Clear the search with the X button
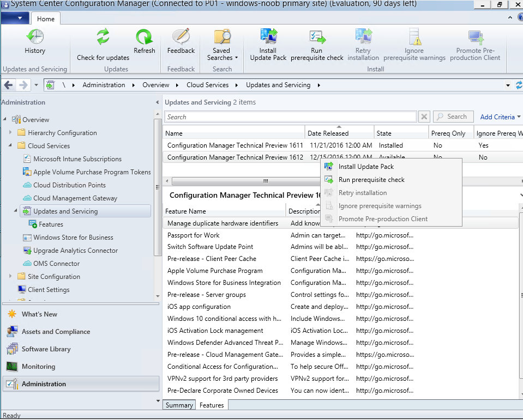Image resolution: width=523 pixels, height=420 pixels. [x=424, y=117]
